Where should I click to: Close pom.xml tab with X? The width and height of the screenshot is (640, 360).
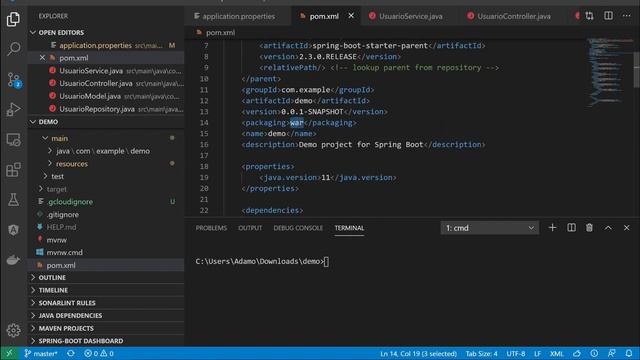[351, 16]
